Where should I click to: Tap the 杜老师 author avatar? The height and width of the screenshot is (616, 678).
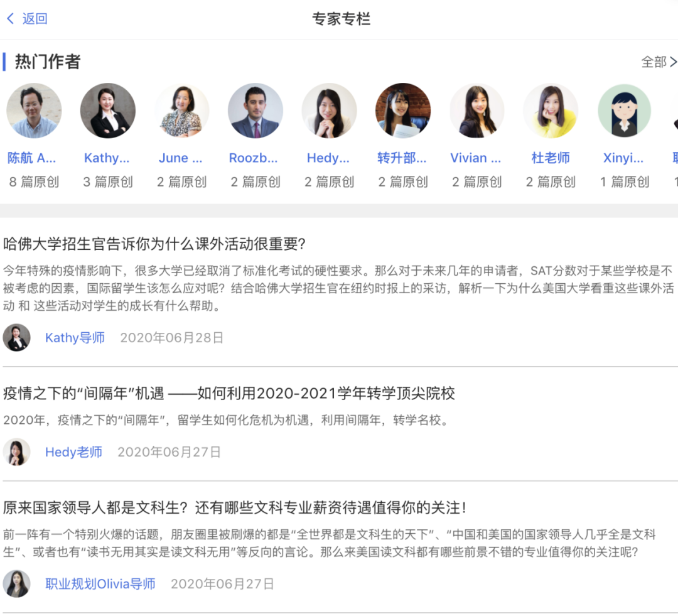(x=551, y=111)
